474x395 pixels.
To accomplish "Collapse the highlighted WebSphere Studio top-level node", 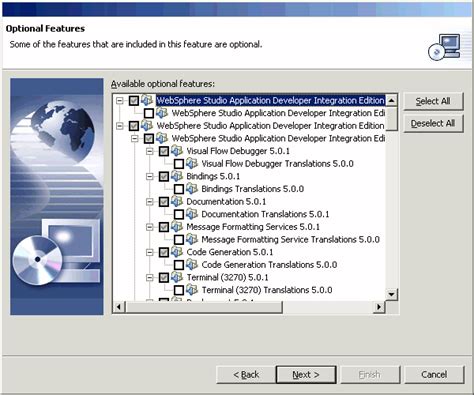I will coord(120,100).
